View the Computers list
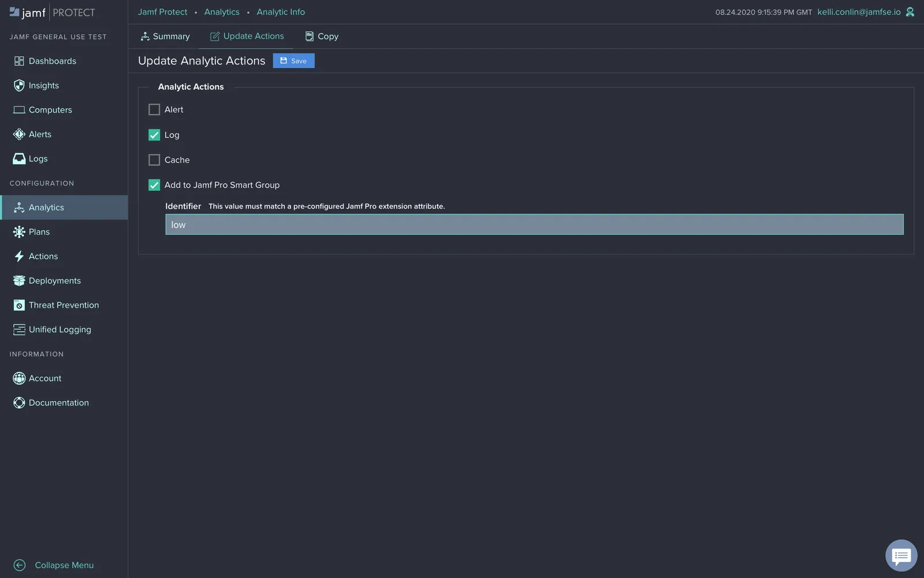This screenshot has height=578, width=924. click(50, 109)
